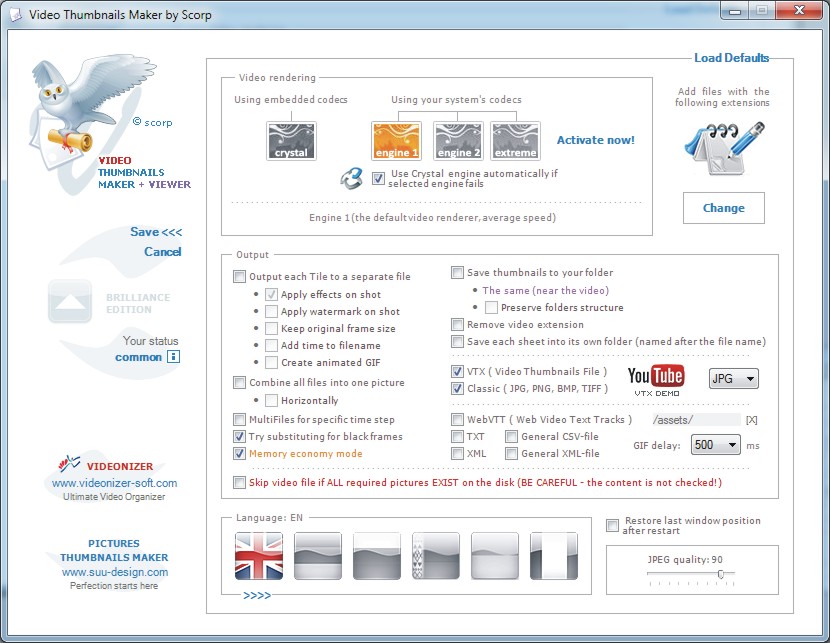The height and width of the screenshot is (643, 830).
Task: Select the third language flag tile
Action: click(377, 556)
